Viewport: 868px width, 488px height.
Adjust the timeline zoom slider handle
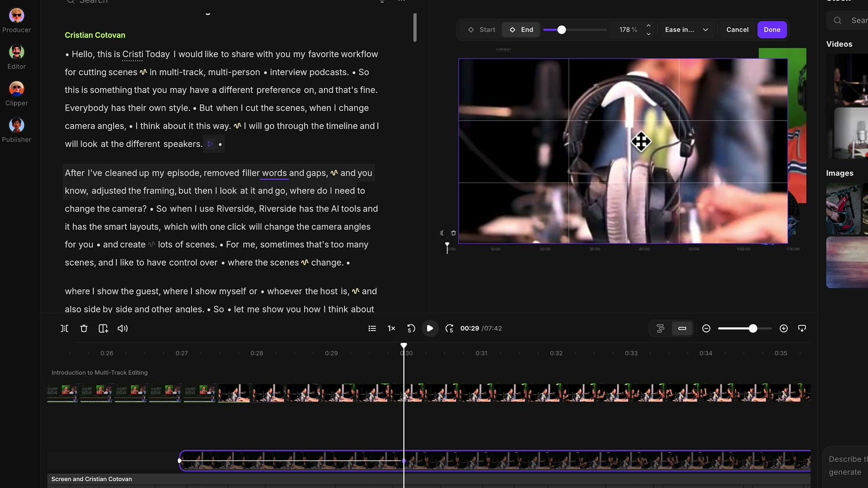[753, 328]
